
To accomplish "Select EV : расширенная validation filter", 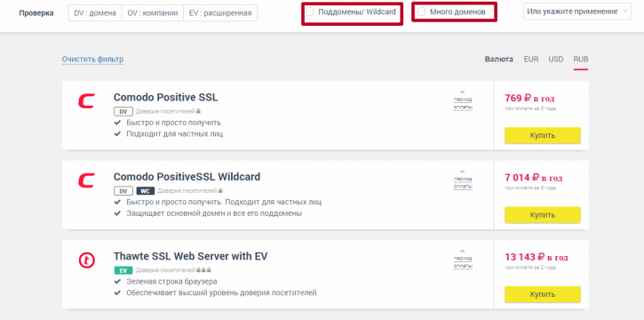I will click(x=220, y=13).
